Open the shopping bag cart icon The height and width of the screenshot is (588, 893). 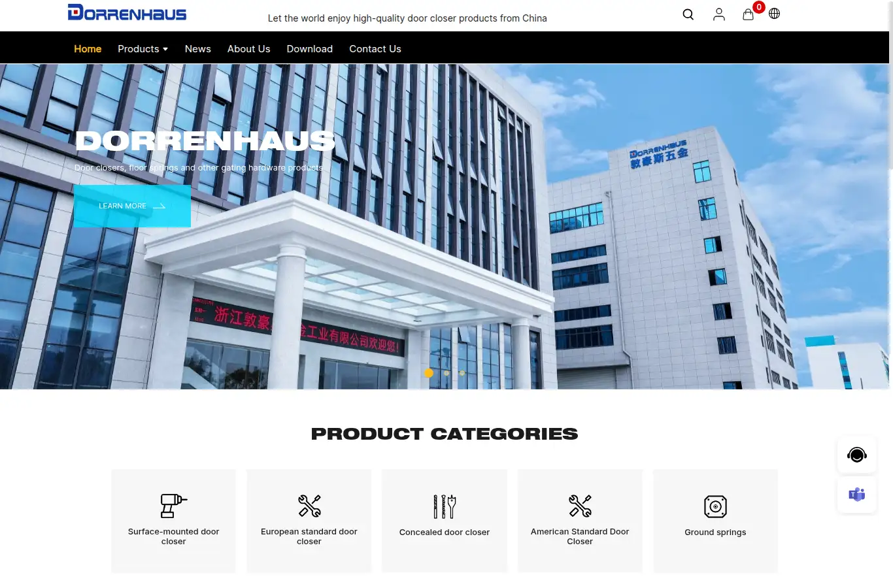coord(748,14)
